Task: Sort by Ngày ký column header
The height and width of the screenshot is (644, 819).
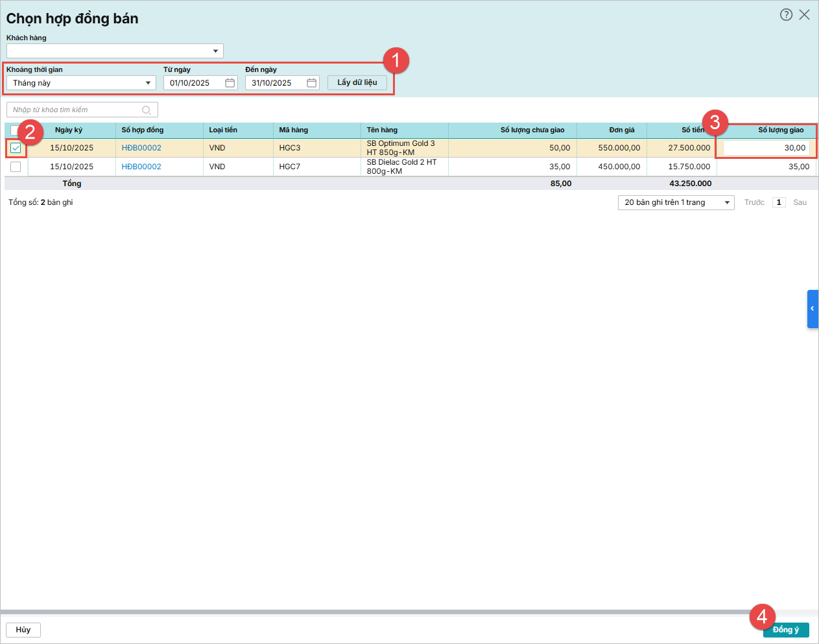Action: coord(69,130)
